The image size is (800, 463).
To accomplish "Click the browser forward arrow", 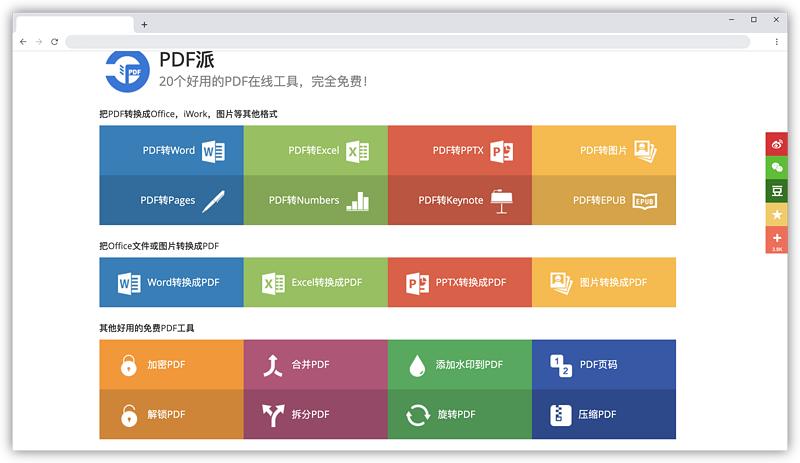I will [39, 42].
